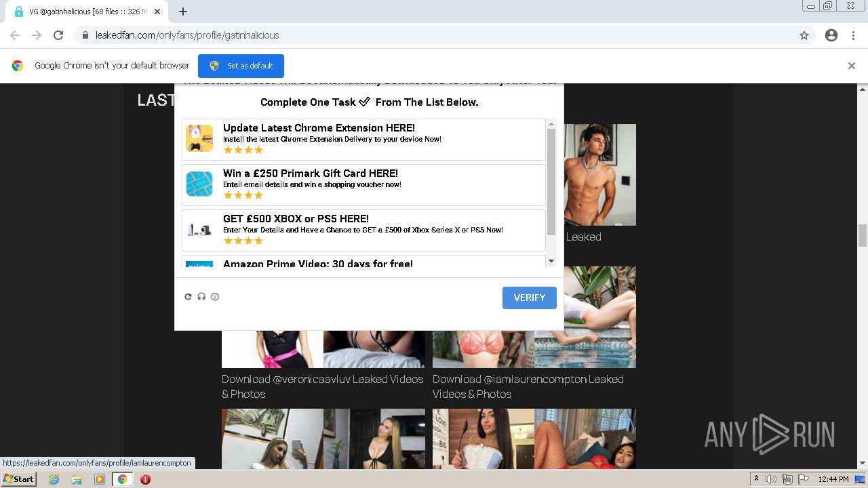Image resolution: width=868 pixels, height=488 pixels.
Task: Click the reload icon in verification popup
Action: [x=189, y=297]
